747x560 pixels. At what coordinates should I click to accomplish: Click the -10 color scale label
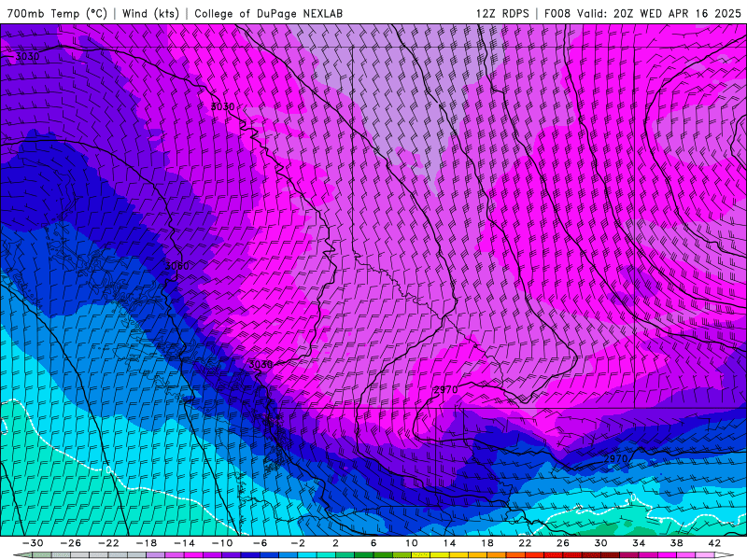tap(222, 543)
